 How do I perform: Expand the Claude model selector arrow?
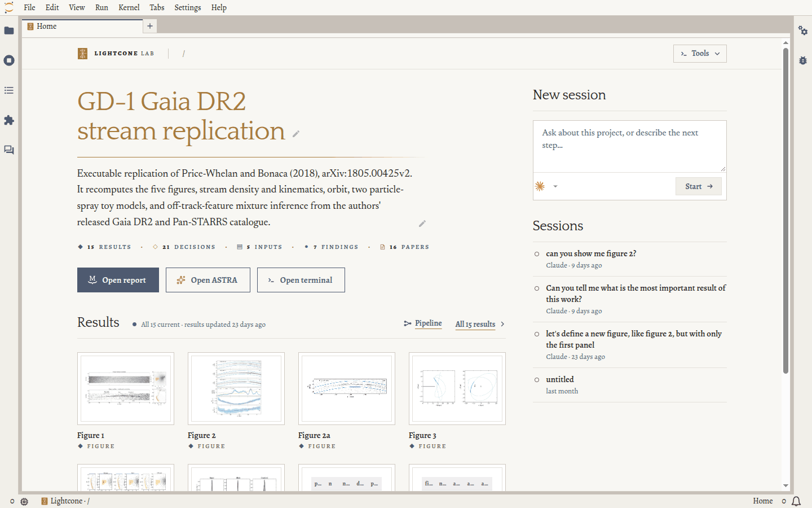555,186
